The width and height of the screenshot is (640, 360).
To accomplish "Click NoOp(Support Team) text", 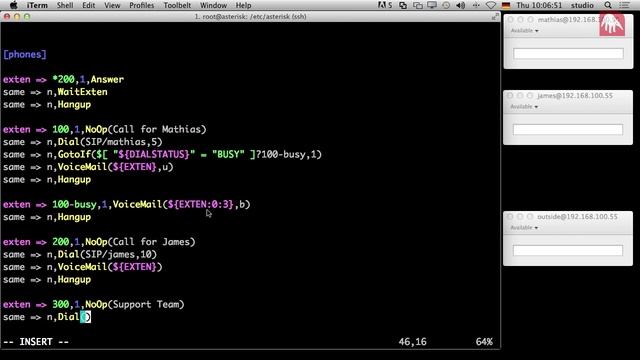I will click(x=135, y=304).
